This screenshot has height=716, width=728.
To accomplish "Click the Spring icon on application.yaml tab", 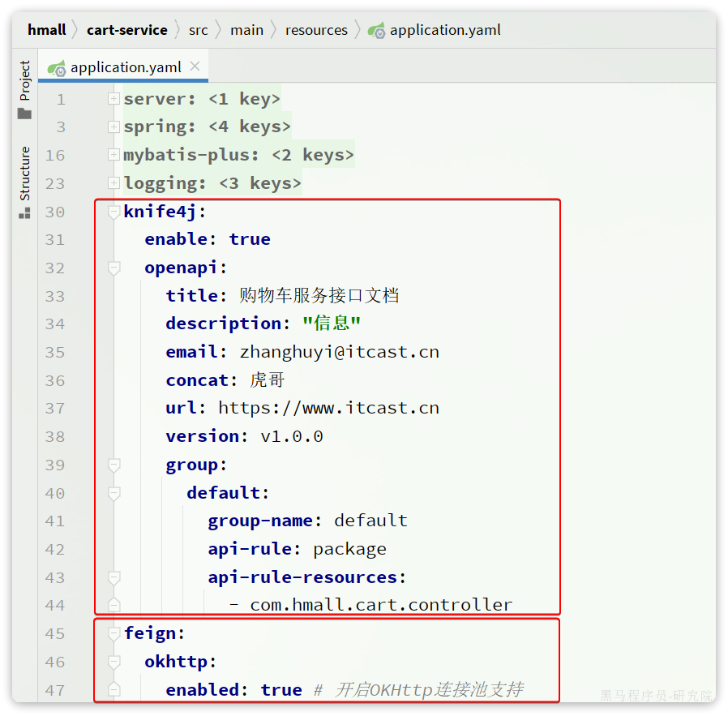I will [57, 68].
